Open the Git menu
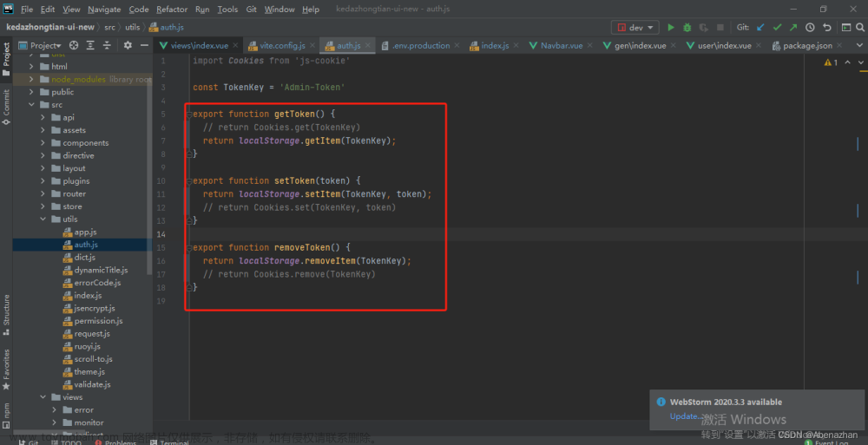The height and width of the screenshot is (445, 868). pyautogui.click(x=251, y=10)
